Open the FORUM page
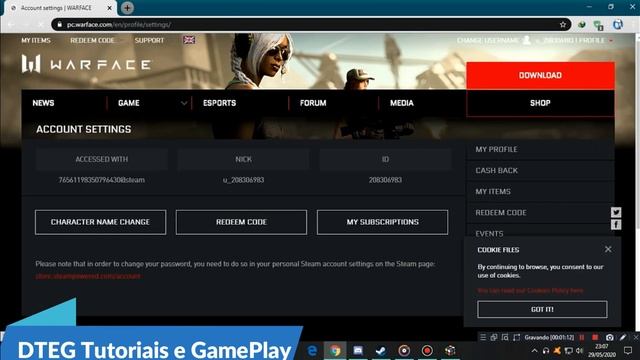Viewport: 640px width, 360px height. [313, 103]
